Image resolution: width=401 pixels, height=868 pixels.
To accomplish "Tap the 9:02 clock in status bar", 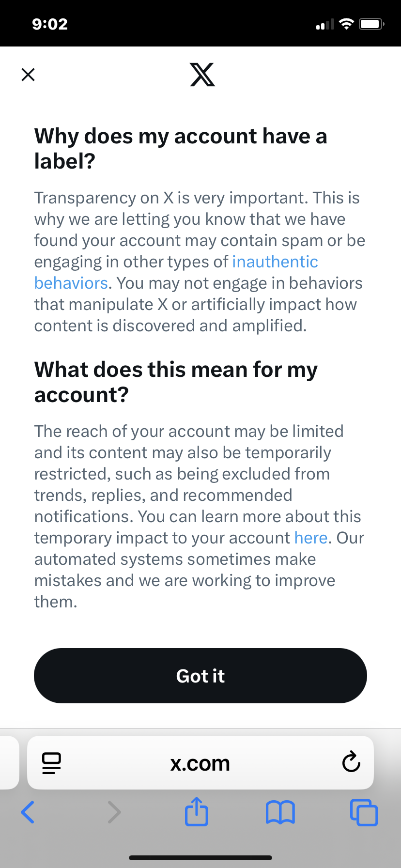I will 50,24.
